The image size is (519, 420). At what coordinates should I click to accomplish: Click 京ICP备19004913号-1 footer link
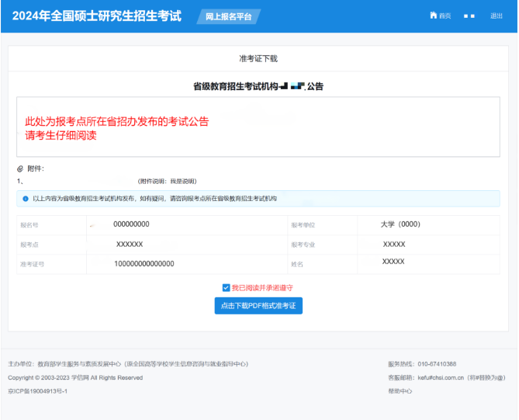point(38,391)
